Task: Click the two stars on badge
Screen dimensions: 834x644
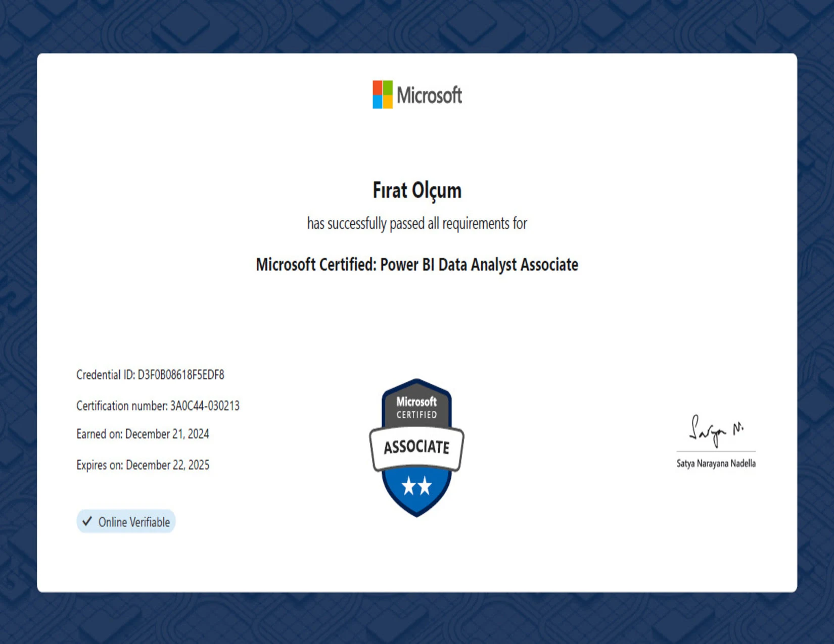Action: (416, 486)
